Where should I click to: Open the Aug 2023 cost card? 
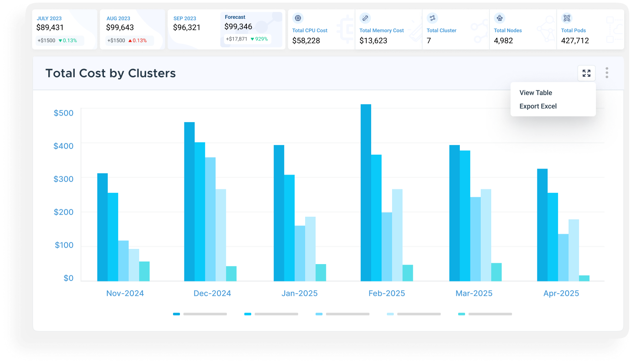pyautogui.click(x=132, y=29)
